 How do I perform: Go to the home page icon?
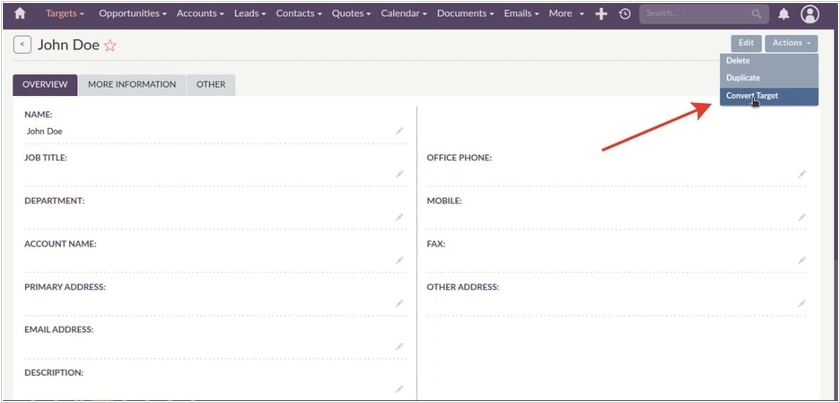[20, 14]
